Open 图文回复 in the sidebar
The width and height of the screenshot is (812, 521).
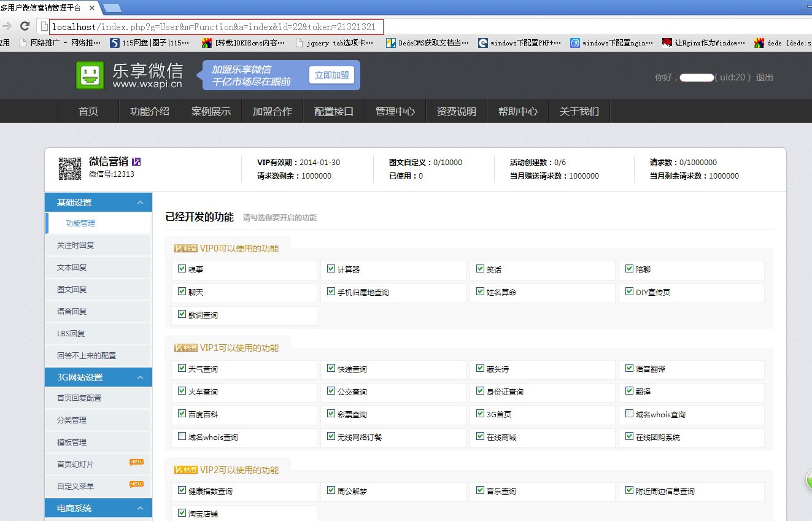[98, 290]
